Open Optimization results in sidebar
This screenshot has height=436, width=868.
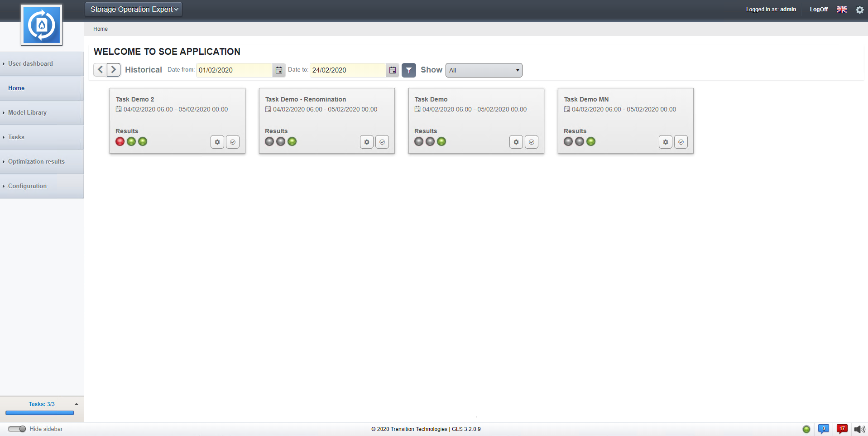[36, 161]
